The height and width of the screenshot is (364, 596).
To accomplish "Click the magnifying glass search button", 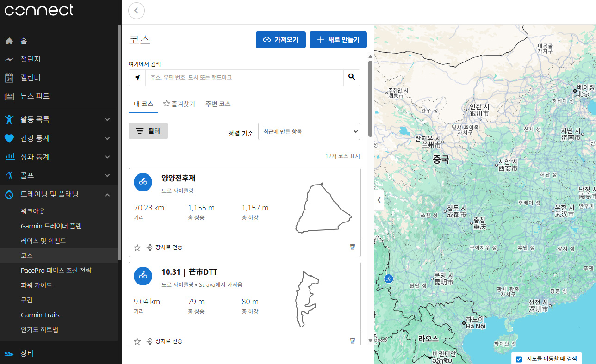I will [352, 77].
